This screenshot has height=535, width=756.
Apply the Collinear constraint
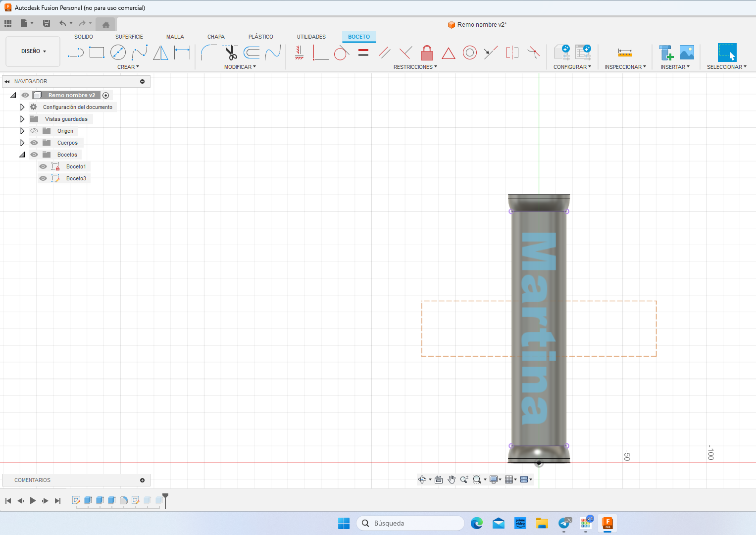pos(491,53)
